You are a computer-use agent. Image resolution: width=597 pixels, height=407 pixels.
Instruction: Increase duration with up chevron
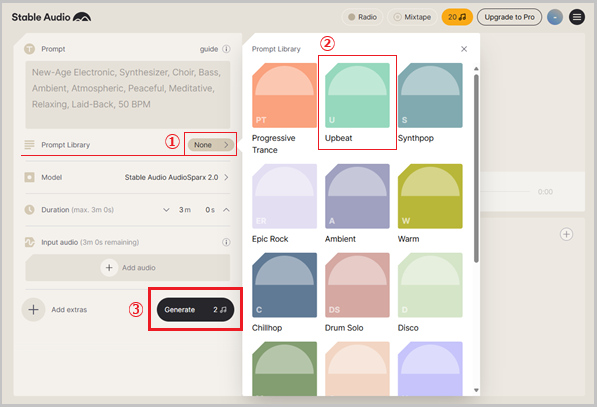[x=226, y=210]
